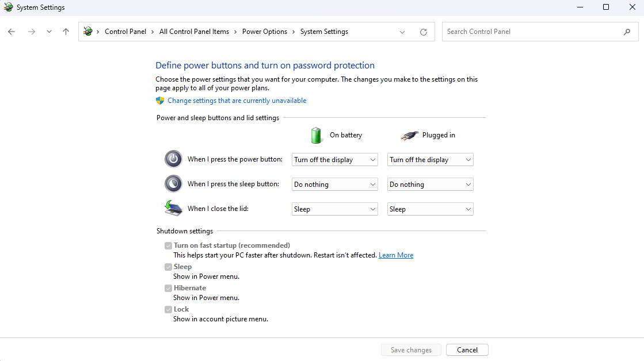Click the UAC shield icon

click(160, 101)
